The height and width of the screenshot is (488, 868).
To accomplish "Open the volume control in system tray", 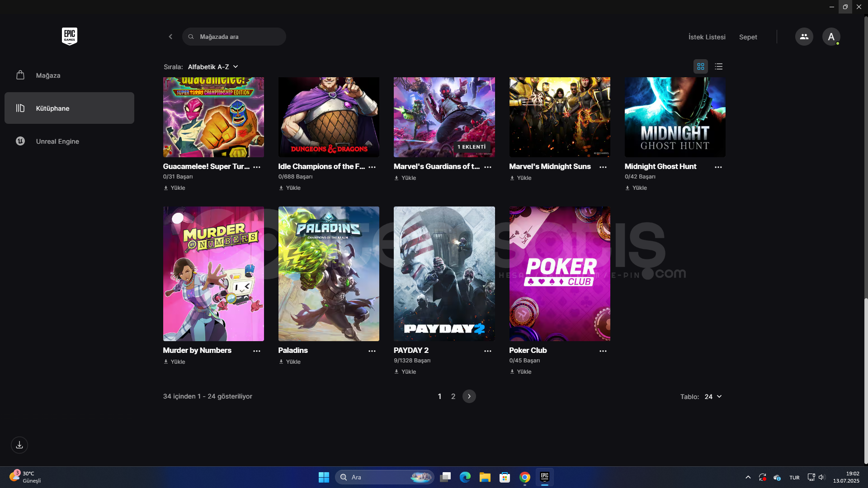I will point(821,477).
